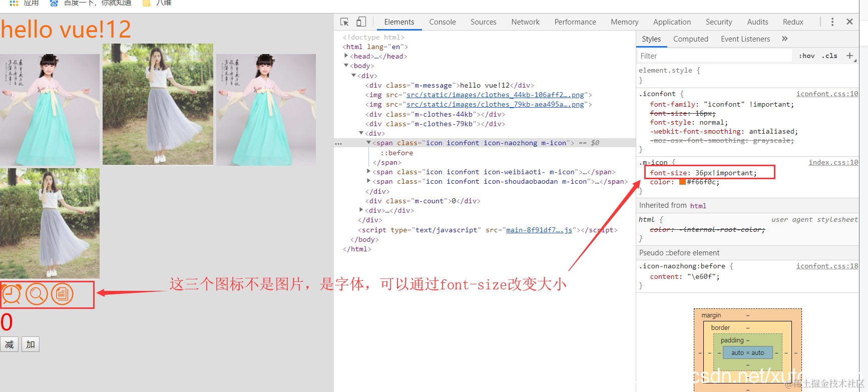Click the garden girl image in top row
Image resolution: width=868 pixels, height=392 pixels.
(x=158, y=104)
